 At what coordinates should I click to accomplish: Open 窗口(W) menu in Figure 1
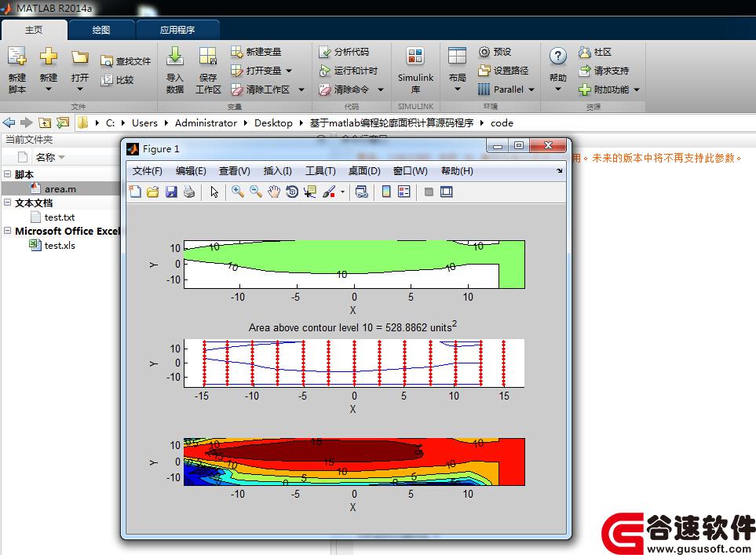[410, 170]
